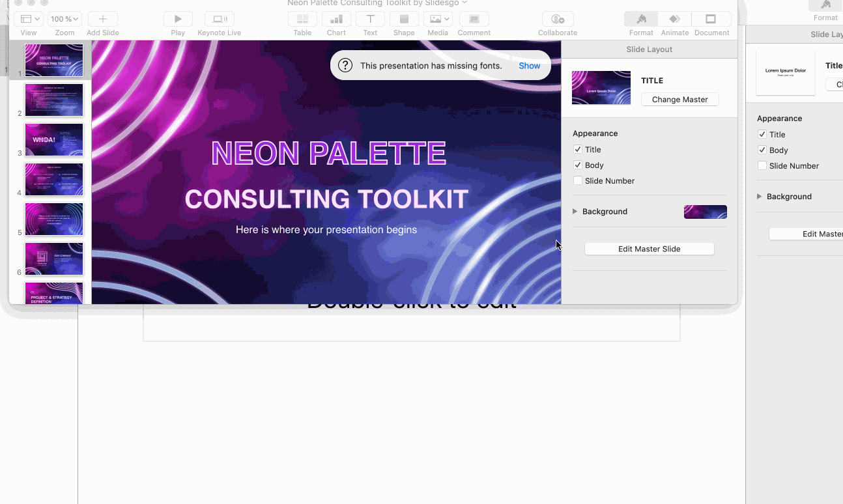Click the Change Master button
This screenshot has height=504, width=843.
click(679, 100)
